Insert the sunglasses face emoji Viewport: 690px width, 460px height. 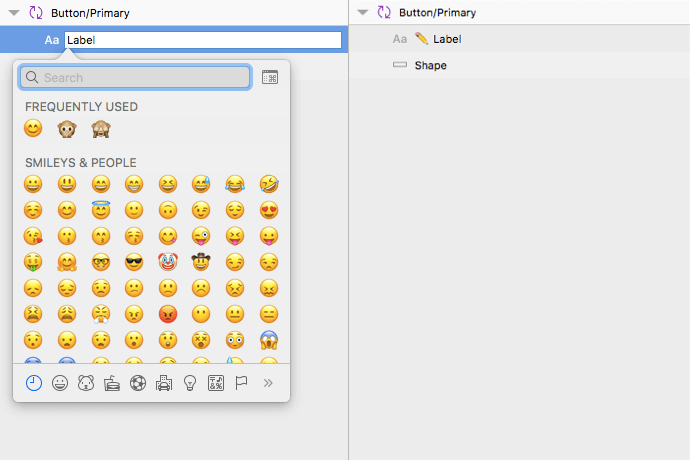[134, 262]
